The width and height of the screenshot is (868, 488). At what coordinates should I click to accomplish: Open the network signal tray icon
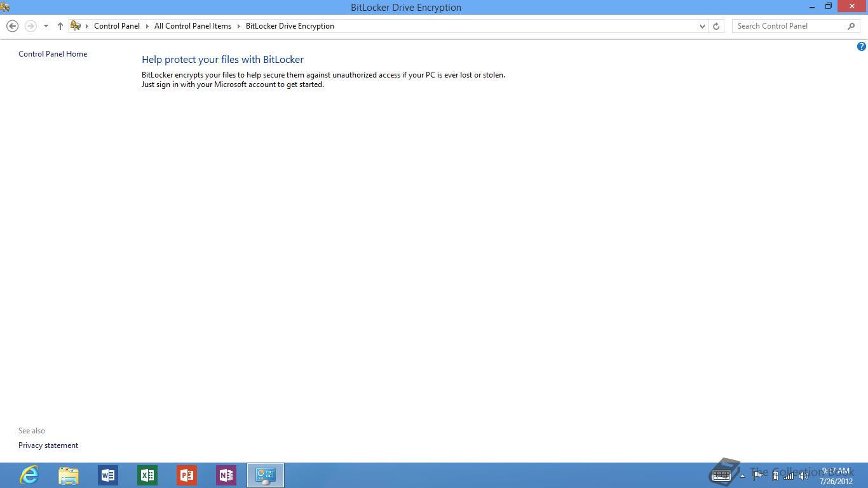pos(789,476)
